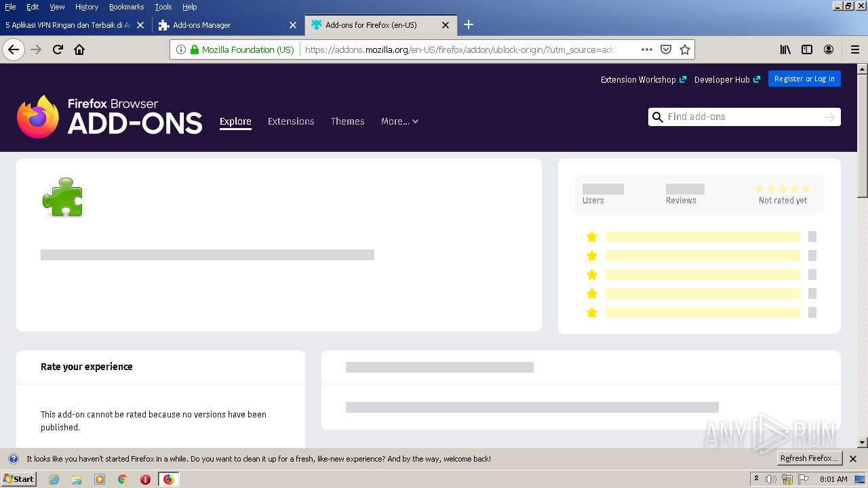Open the Help menu
868x488 pixels.
(x=190, y=7)
